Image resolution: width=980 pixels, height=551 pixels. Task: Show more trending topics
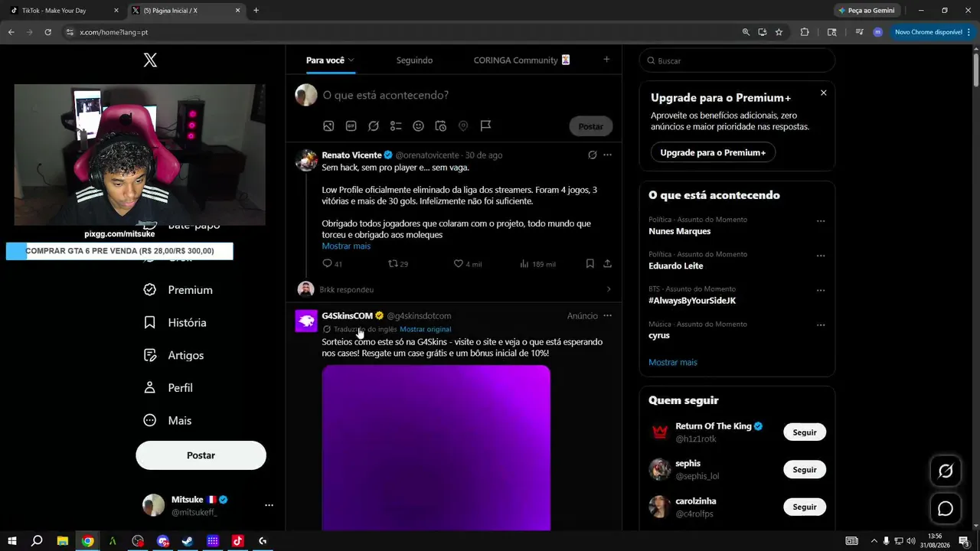[673, 363]
